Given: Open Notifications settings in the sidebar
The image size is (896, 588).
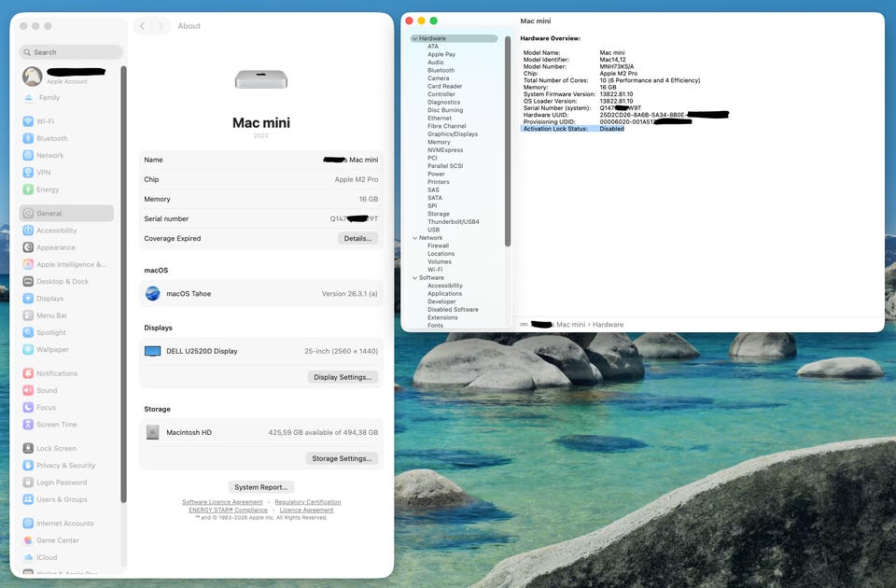Looking at the screenshot, I should tap(56, 373).
